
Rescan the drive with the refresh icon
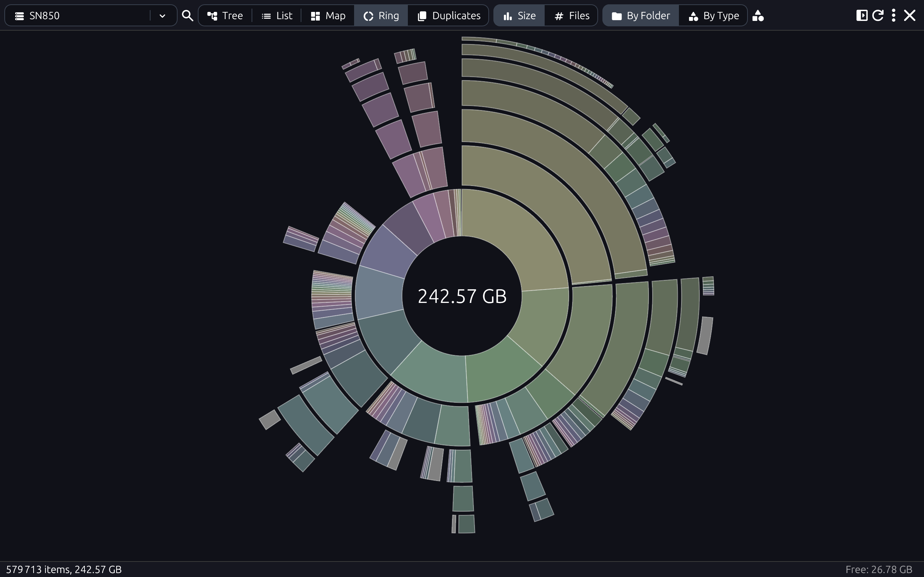click(877, 15)
